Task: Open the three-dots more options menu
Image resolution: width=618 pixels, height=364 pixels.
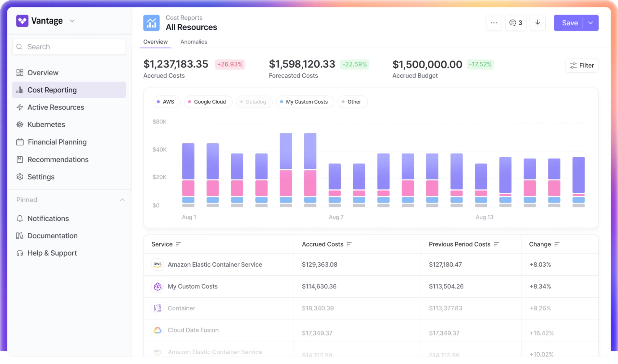Action: point(494,23)
